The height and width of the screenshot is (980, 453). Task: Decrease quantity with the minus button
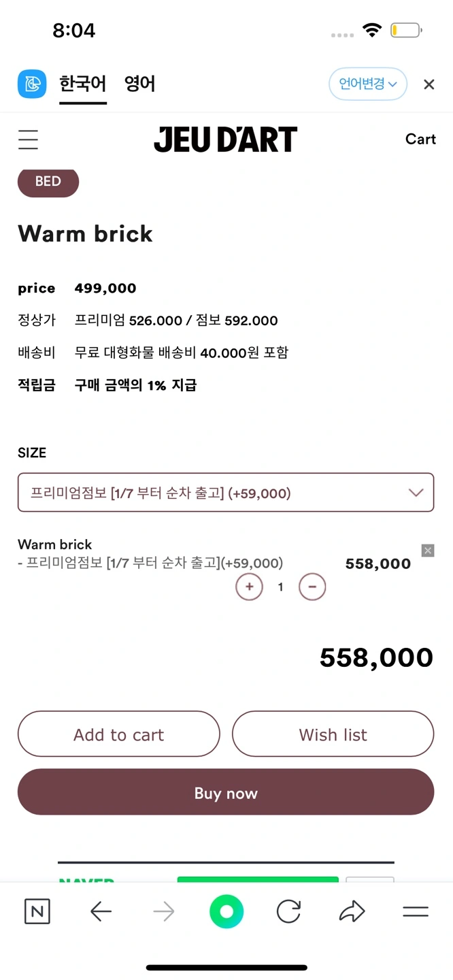[312, 587]
